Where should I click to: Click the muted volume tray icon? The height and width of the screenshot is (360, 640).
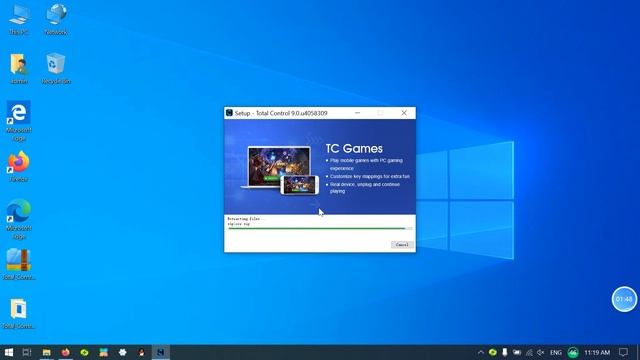[541, 352]
